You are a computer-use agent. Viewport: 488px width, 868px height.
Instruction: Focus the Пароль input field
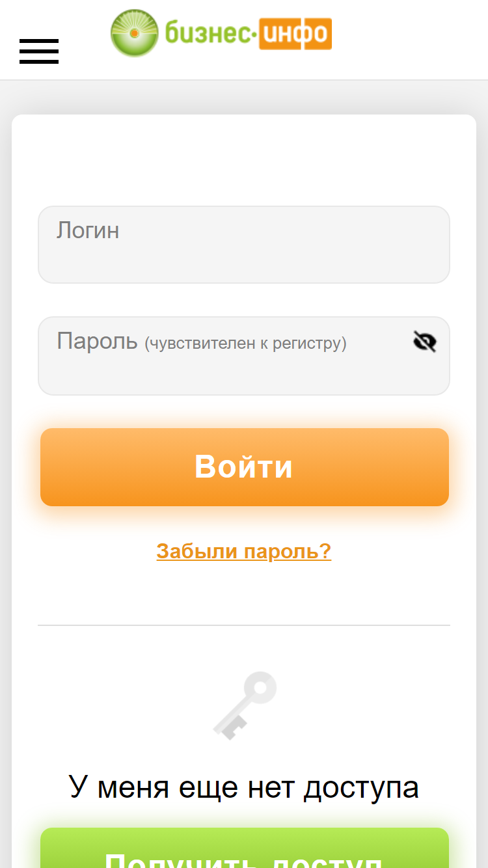click(x=244, y=356)
